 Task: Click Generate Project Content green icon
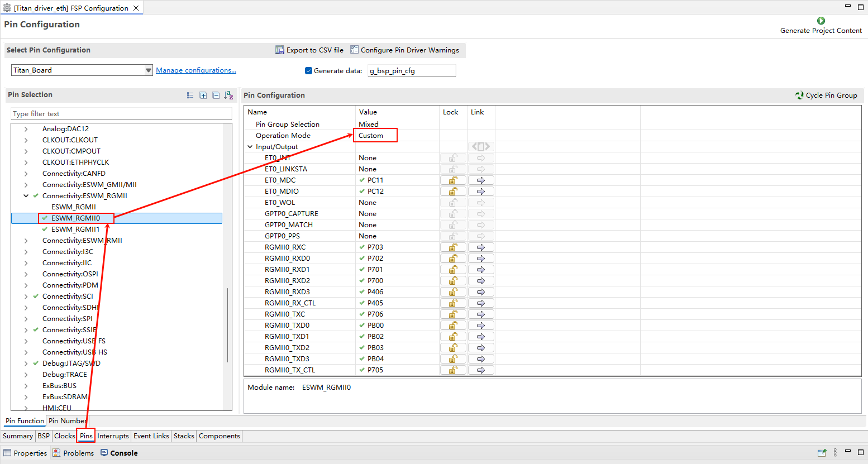click(x=821, y=21)
